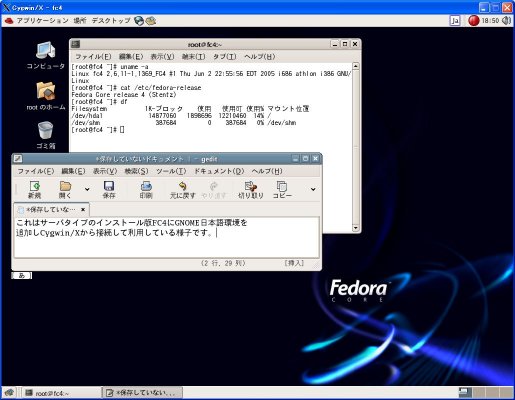Open terminal ヘルプ(H) menu
Image resolution: width=515 pixels, height=400 pixels.
260,57
